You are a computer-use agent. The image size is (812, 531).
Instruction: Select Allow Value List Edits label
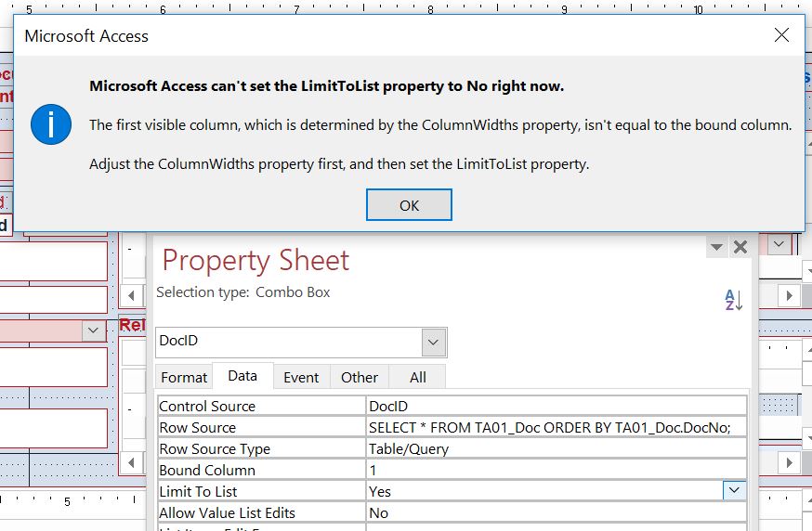pyautogui.click(x=227, y=512)
